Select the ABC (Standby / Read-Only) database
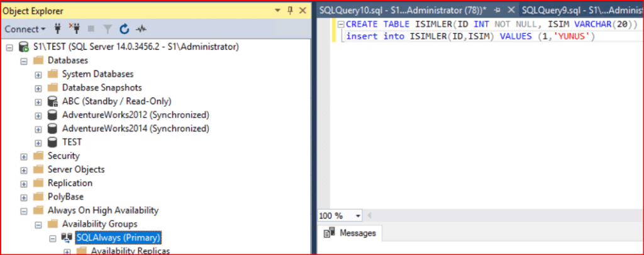 (116, 101)
